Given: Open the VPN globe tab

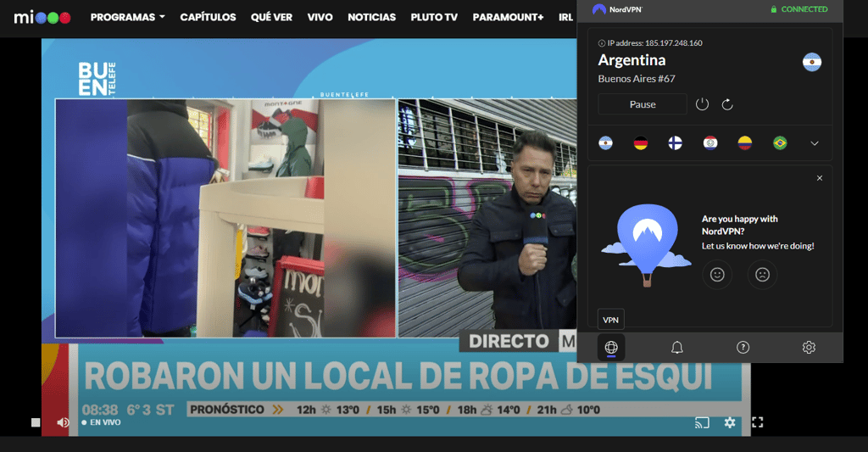Looking at the screenshot, I should pos(611,348).
